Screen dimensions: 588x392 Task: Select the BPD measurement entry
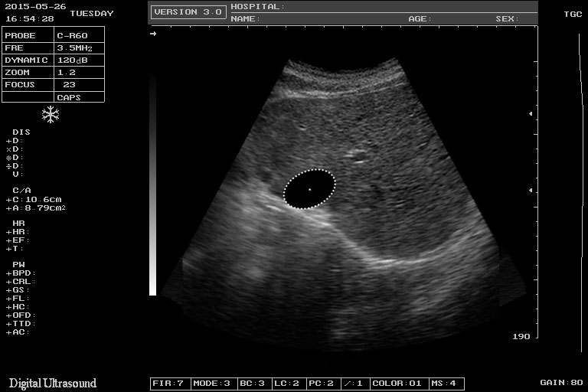(x=21, y=273)
